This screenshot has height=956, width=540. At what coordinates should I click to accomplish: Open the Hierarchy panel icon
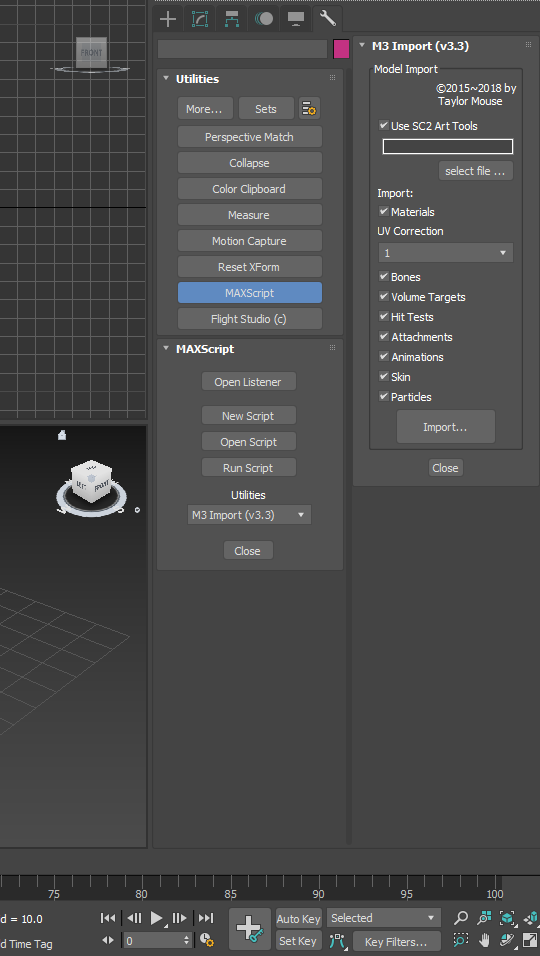coord(232,19)
